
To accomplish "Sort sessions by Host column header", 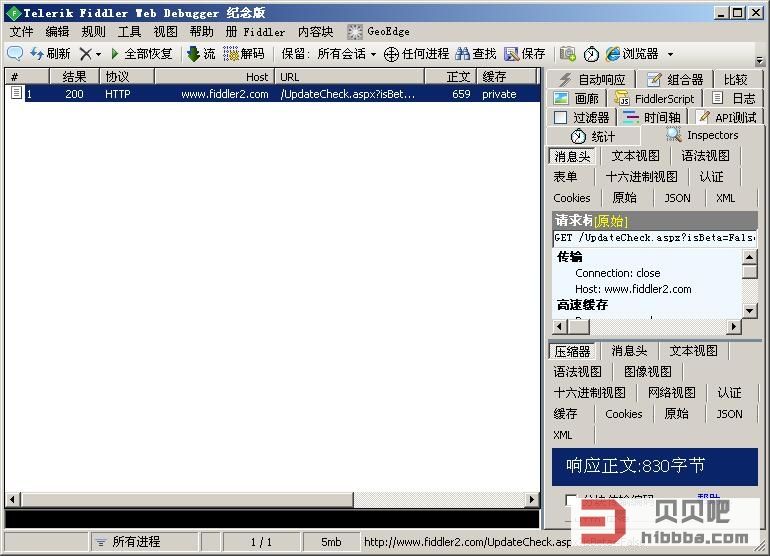I will coord(215,77).
